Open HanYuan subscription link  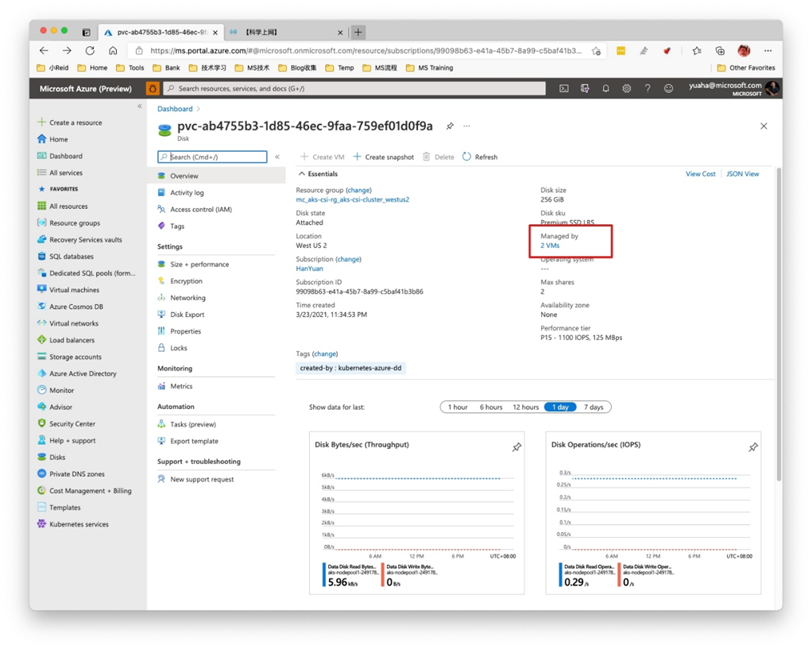pyautogui.click(x=309, y=268)
